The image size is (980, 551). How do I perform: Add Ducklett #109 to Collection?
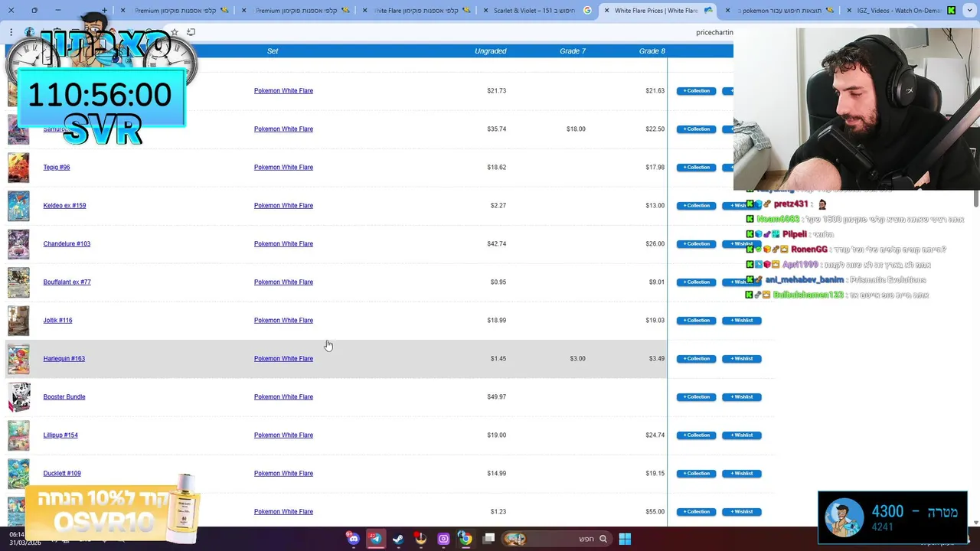tap(696, 474)
